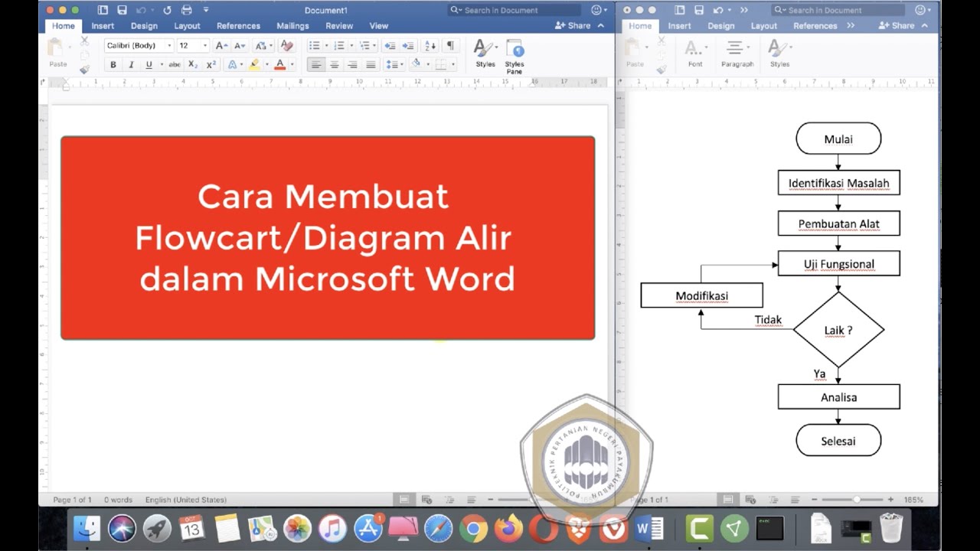Apply red font color swatch
Screen dimensions: 980x551
click(x=279, y=65)
